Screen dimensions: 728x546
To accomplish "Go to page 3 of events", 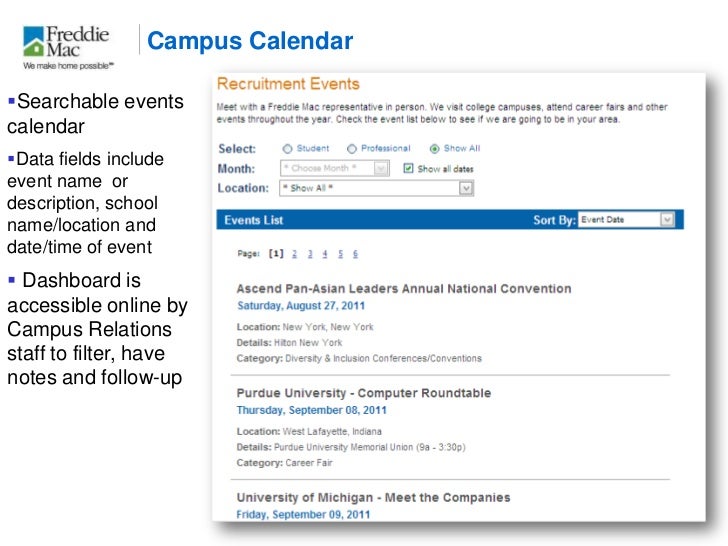I will coord(310,254).
